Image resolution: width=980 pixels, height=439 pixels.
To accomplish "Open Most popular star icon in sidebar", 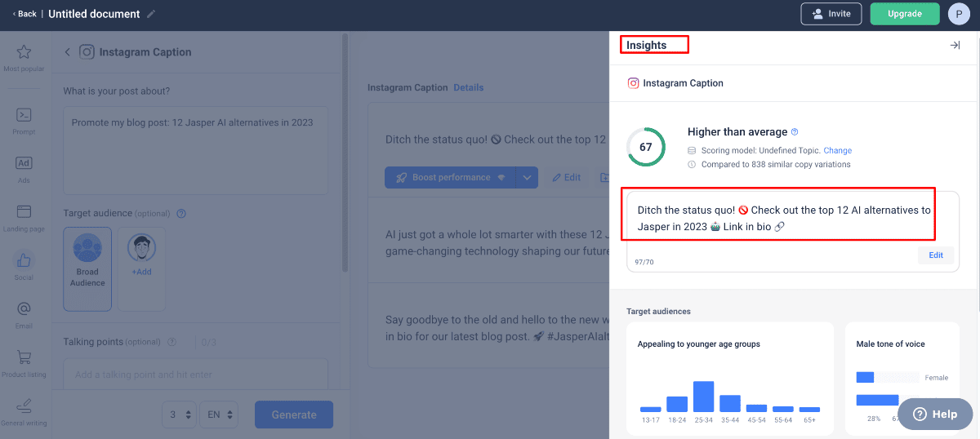I will [x=24, y=53].
